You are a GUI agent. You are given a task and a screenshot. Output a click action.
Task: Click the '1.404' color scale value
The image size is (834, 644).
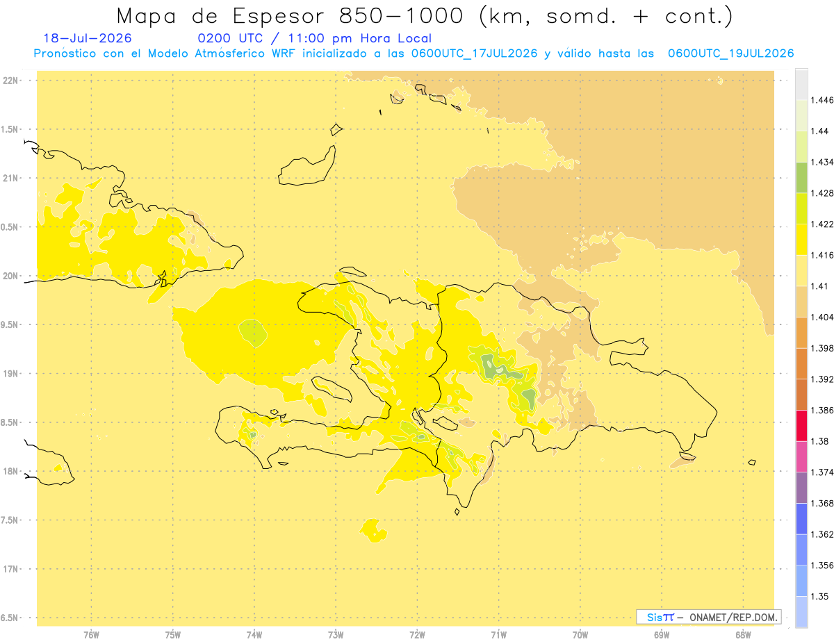tap(822, 317)
